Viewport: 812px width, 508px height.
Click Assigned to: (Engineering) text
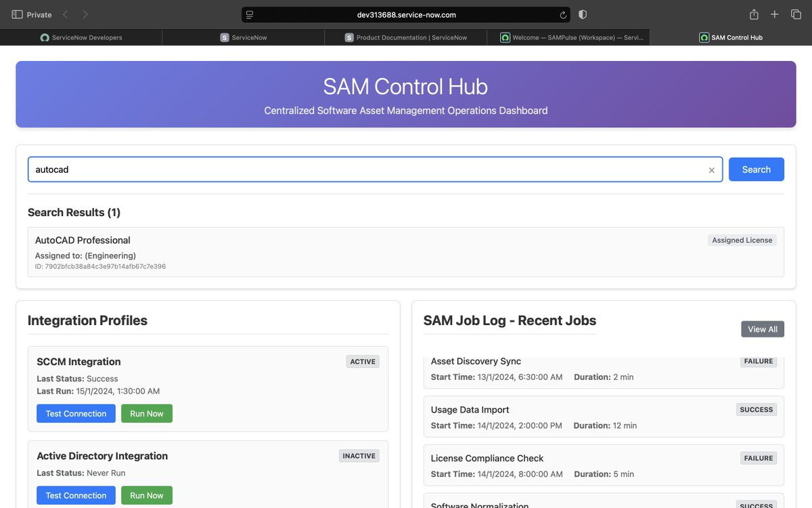85,255
